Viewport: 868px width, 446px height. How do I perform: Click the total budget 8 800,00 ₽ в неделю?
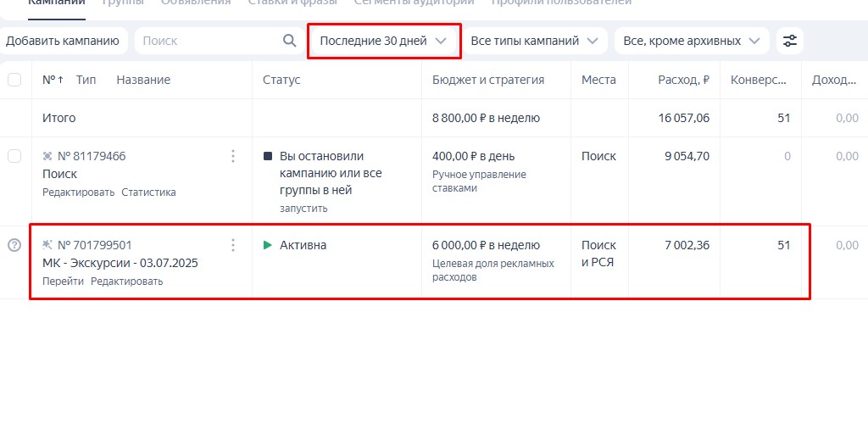486,118
